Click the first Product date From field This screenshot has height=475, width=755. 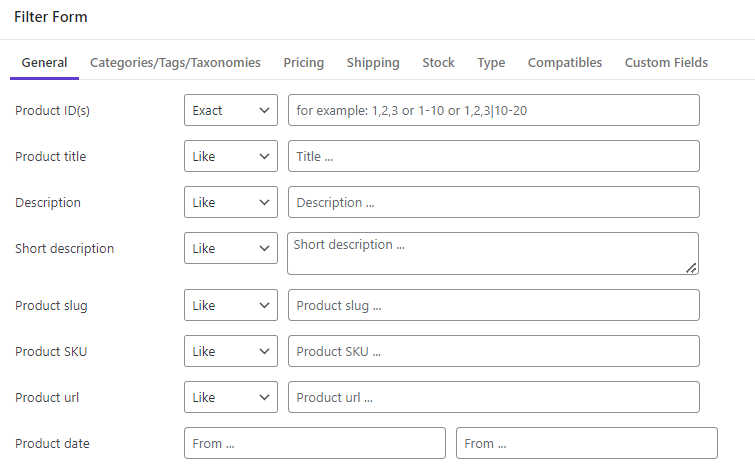315,443
